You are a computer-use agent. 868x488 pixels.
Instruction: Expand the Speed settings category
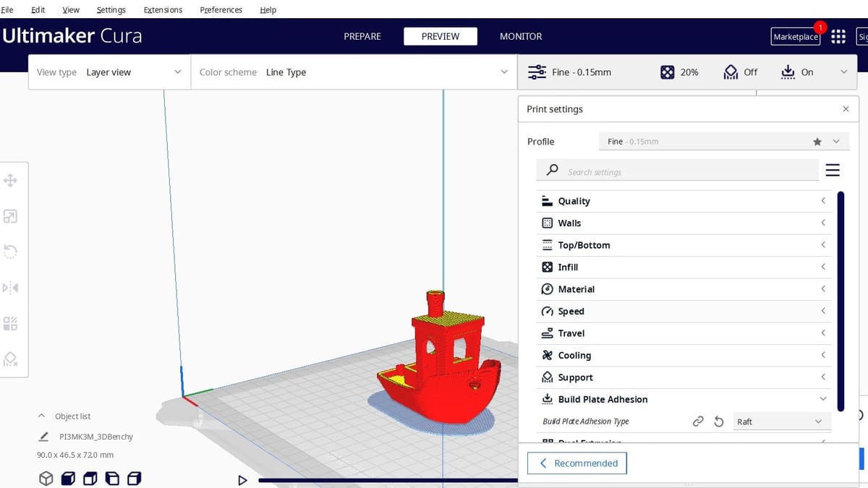coord(684,312)
